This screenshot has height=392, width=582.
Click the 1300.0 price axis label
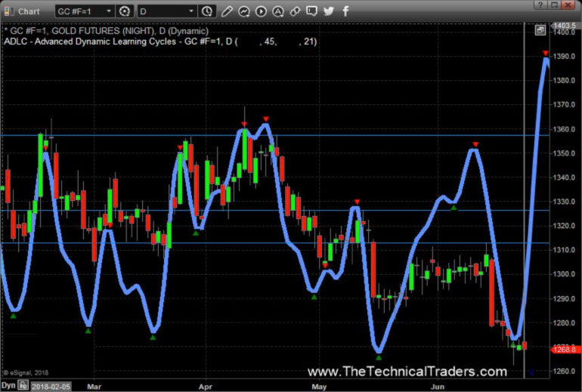[565, 274]
